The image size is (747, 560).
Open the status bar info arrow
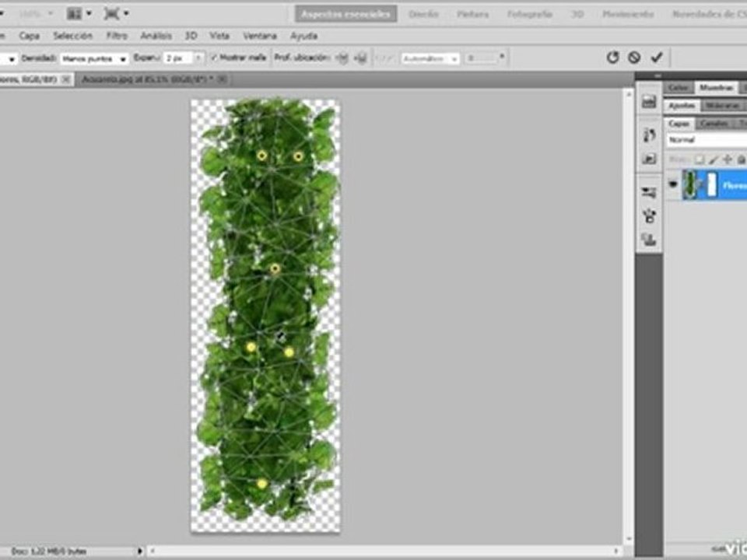140,551
